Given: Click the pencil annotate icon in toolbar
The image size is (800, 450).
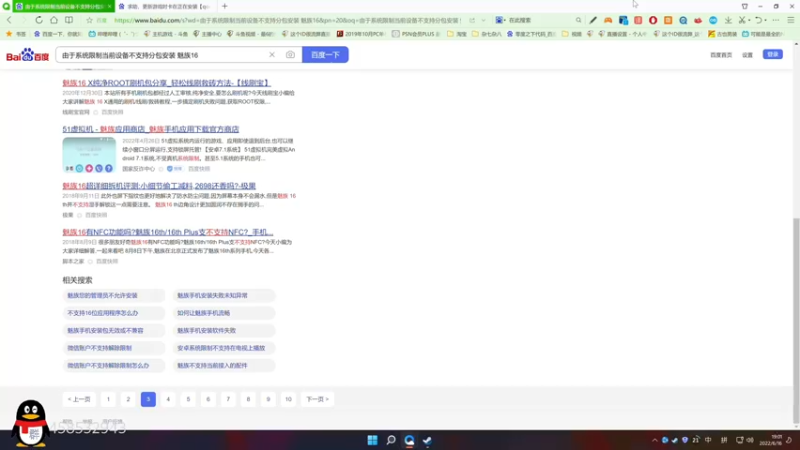Looking at the screenshot, I should (593, 20).
